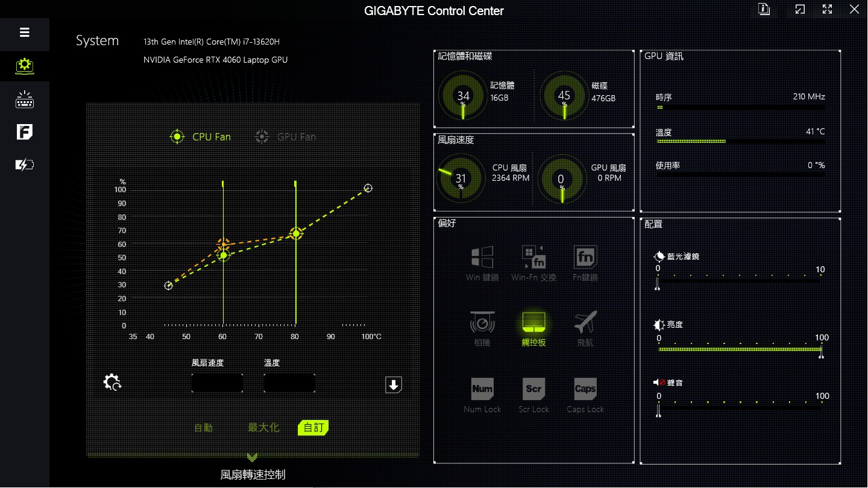
Task: Open the hamburger menu in the sidebar
Action: 25,33
